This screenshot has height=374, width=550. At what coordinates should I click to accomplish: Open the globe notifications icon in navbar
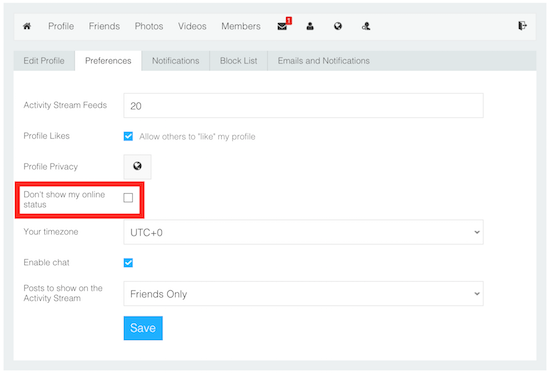click(x=338, y=26)
